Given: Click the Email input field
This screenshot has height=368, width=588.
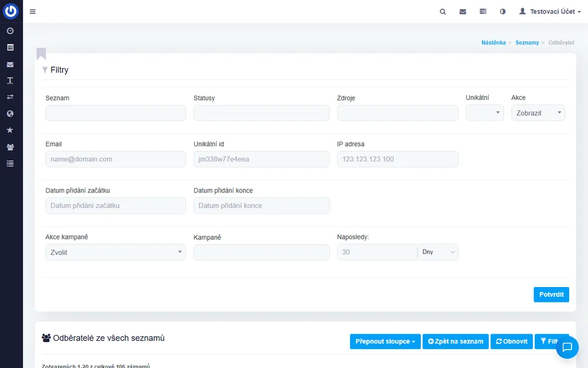Looking at the screenshot, I should [115, 159].
